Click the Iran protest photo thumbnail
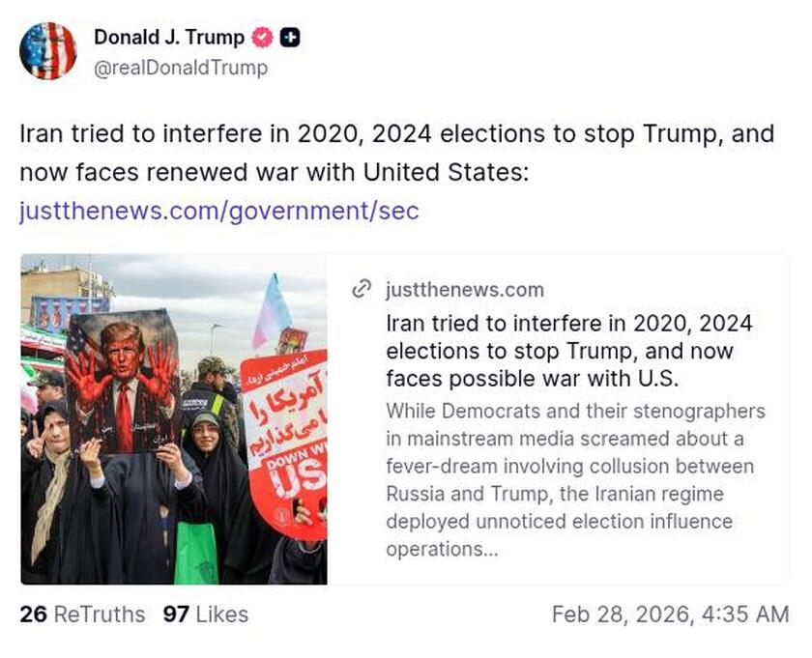Viewport: 812px width, 658px height. point(174,417)
